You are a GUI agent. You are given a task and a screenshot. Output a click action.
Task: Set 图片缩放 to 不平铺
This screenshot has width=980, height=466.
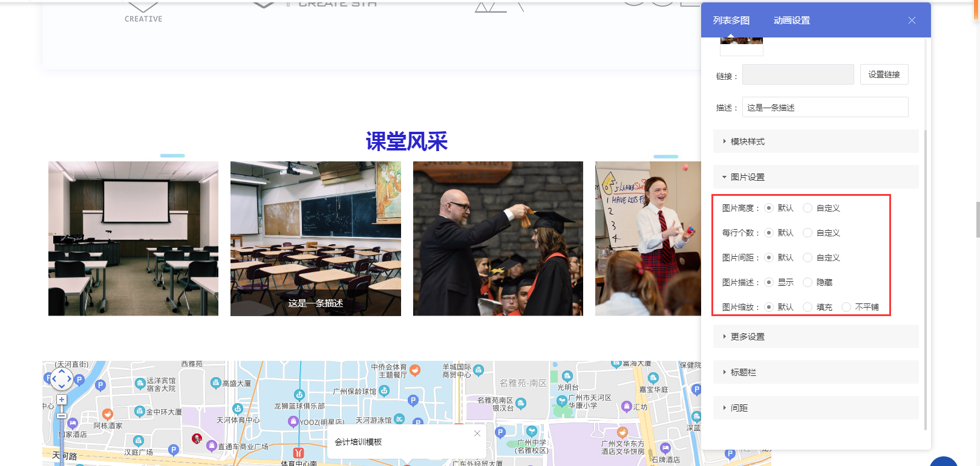pyautogui.click(x=846, y=307)
